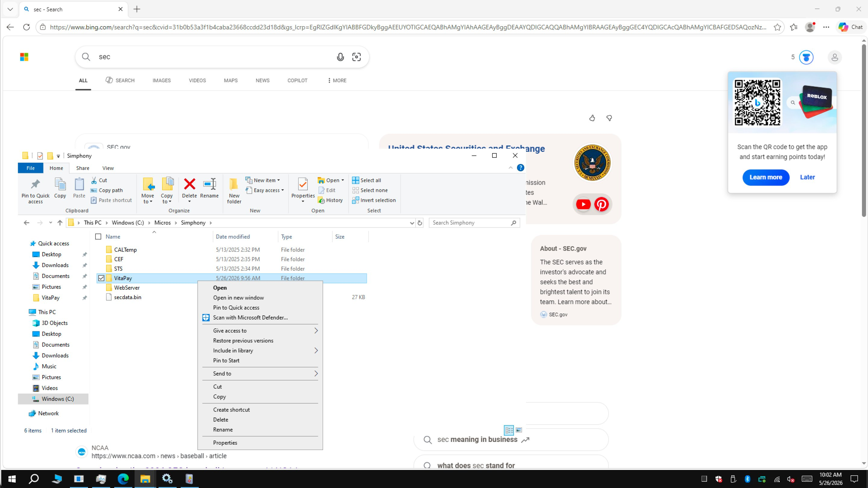Add page to favorites star icon
Viewport: 868px width, 488px height.
777,27
